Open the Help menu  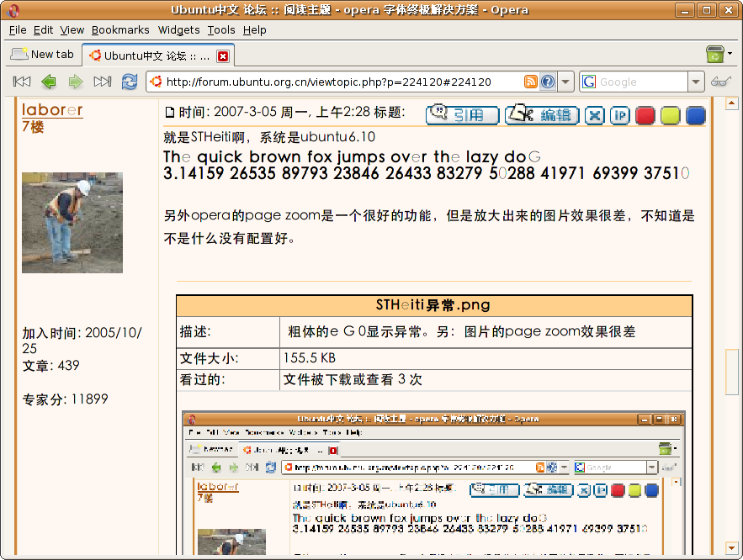pyautogui.click(x=254, y=29)
